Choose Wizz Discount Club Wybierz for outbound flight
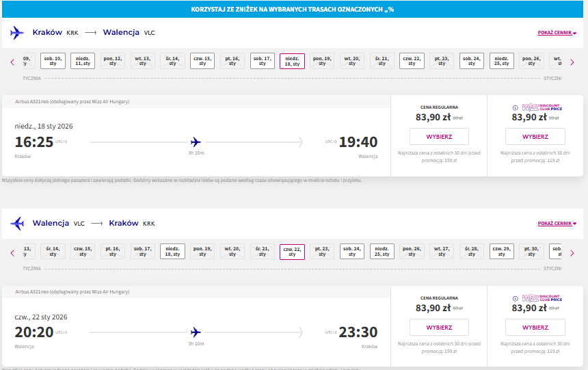 (x=535, y=137)
